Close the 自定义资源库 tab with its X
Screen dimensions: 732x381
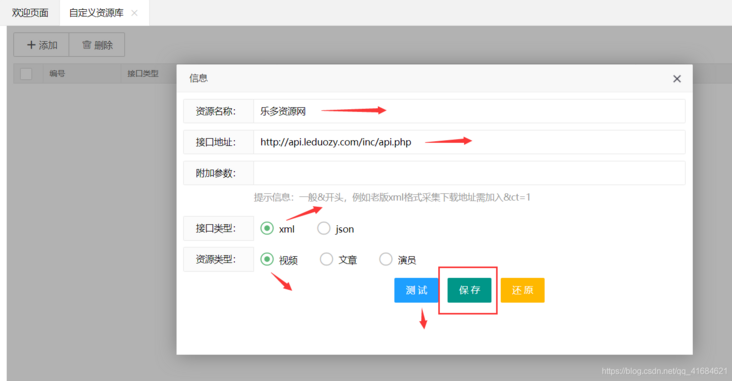[134, 13]
